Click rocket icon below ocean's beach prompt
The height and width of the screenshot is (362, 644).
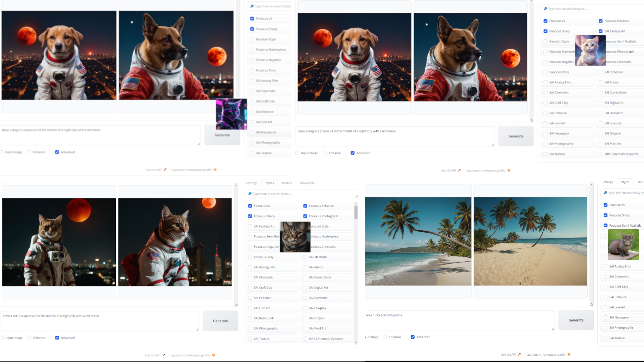tap(519, 355)
